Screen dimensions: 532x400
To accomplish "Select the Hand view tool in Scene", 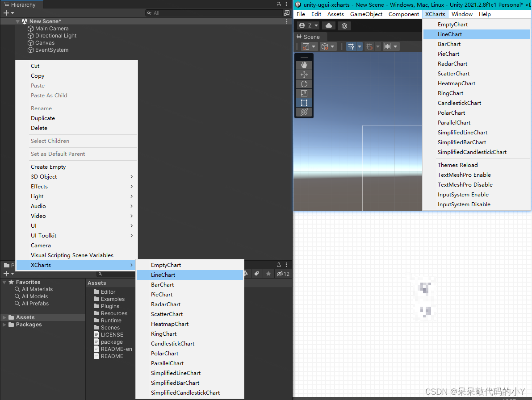I will (x=304, y=65).
